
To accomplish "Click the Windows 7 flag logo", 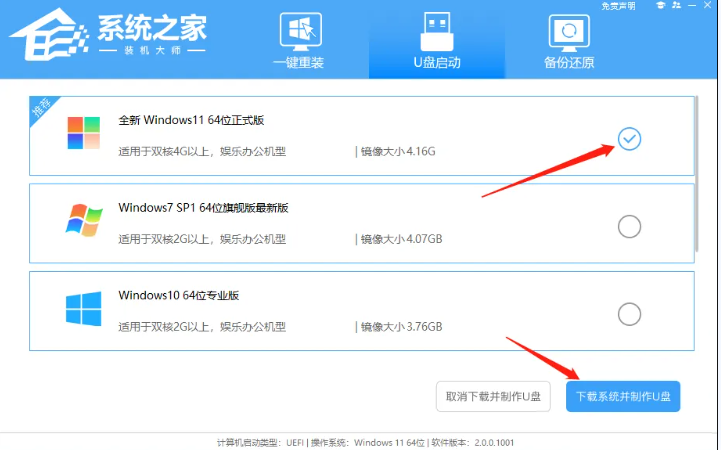I will point(84,220).
